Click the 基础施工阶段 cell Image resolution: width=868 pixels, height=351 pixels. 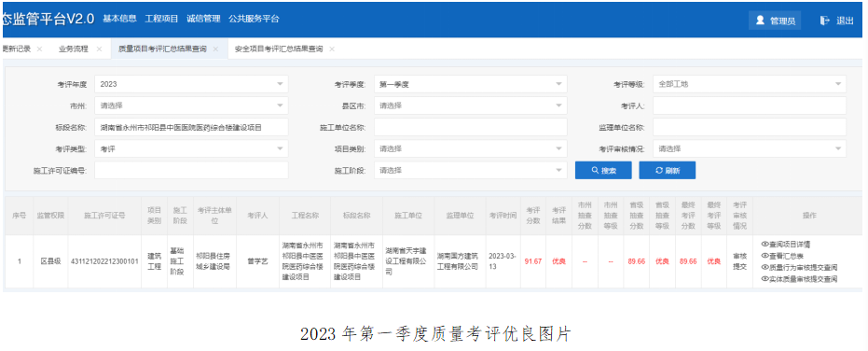point(180,261)
